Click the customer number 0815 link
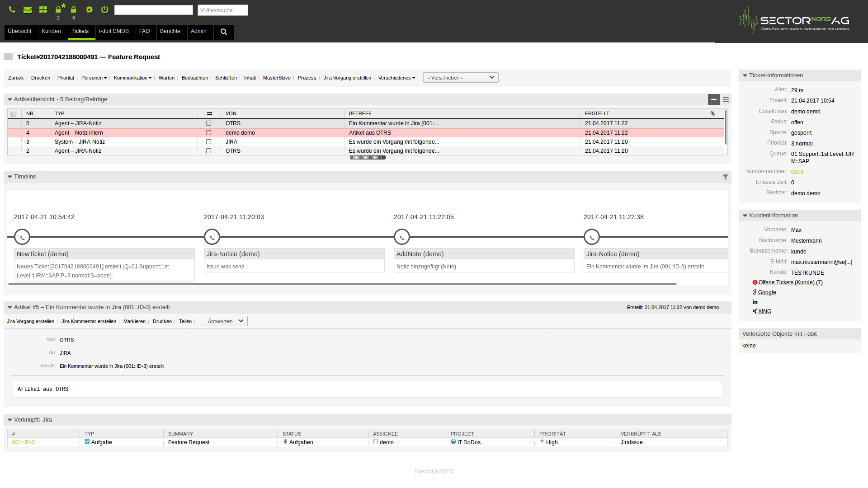Image resolution: width=868 pixels, height=488 pixels. [x=797, y=172]
